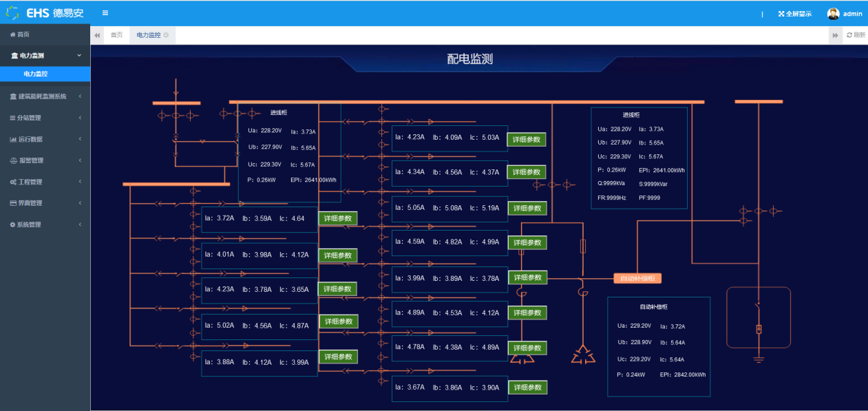Screen dimensions: 868x411
Task: Toggle the sidebar with the hamburger menu icon
Action: (x=105, y=13)
